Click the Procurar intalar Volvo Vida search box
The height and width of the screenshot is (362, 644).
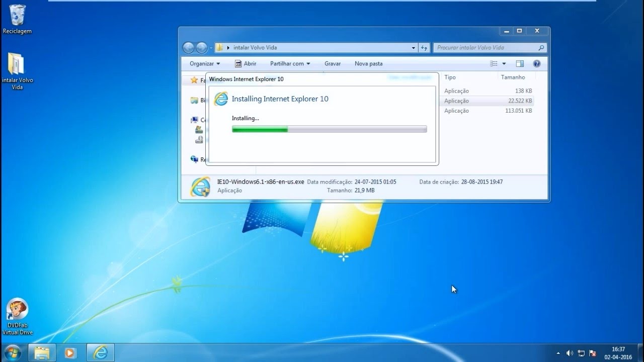click(490, 48)
